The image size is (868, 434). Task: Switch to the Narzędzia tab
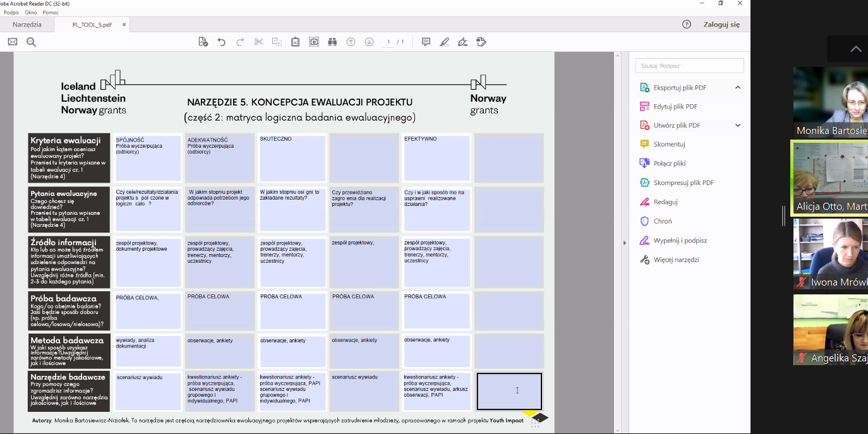tap(27, 25)
